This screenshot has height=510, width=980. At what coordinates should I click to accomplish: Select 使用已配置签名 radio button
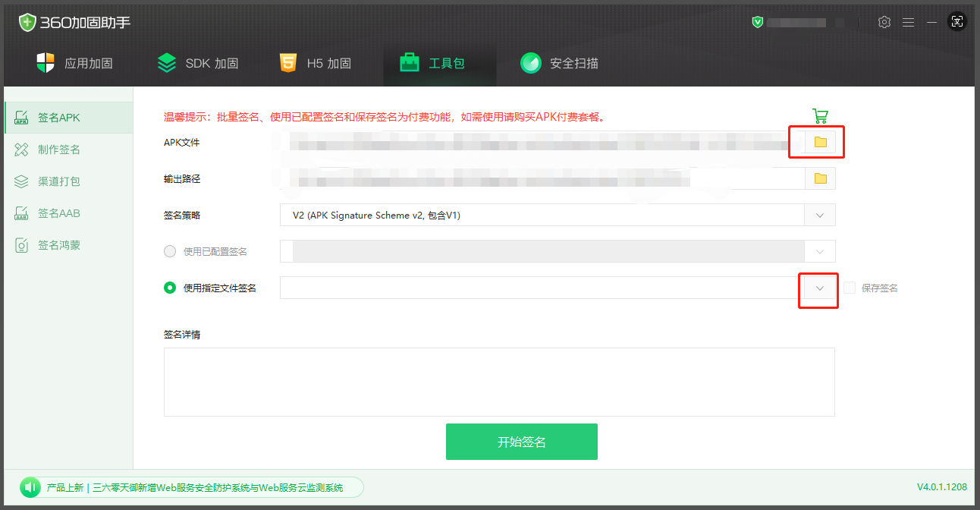[170, 251]
